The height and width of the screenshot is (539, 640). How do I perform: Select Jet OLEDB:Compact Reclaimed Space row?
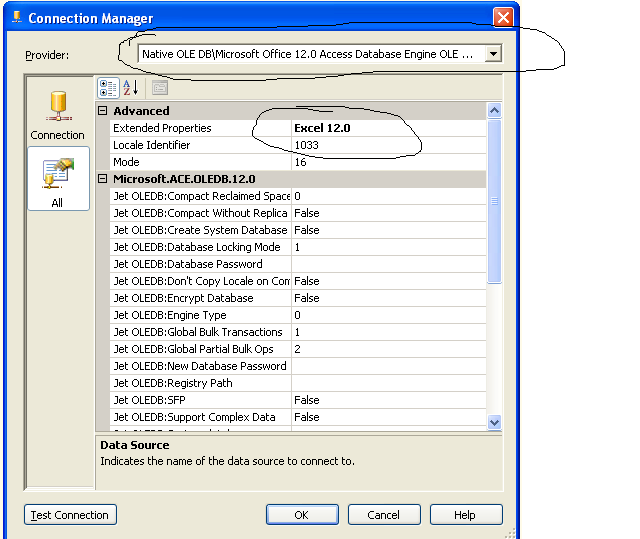coord(298,196)
